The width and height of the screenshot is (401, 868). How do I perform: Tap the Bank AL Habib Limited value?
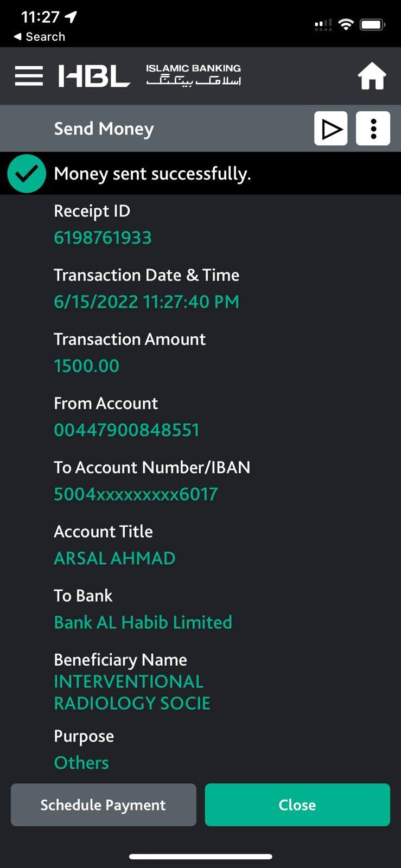point(143,622)
